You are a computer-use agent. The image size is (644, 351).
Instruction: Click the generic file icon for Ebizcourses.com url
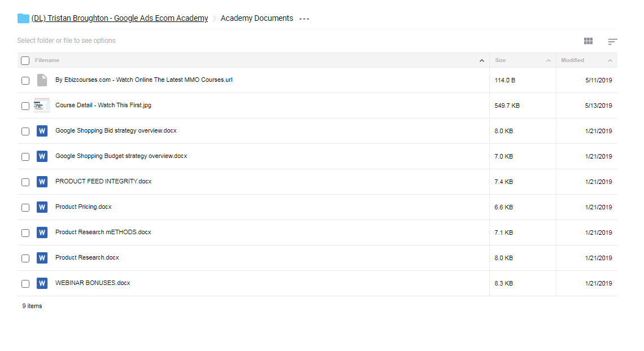42,80
